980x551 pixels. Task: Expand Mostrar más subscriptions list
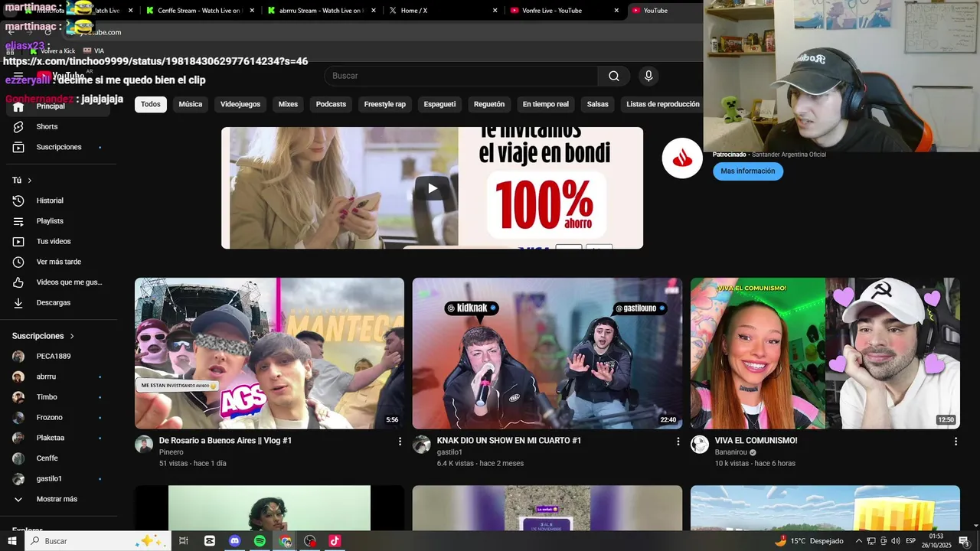pos(58,500)
